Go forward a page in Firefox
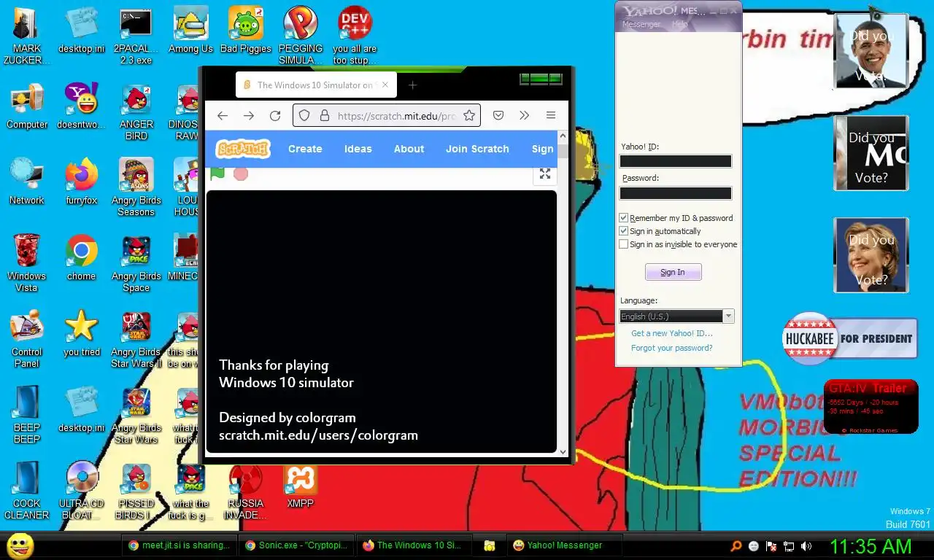Screen dimensions: 934x560 249,115
